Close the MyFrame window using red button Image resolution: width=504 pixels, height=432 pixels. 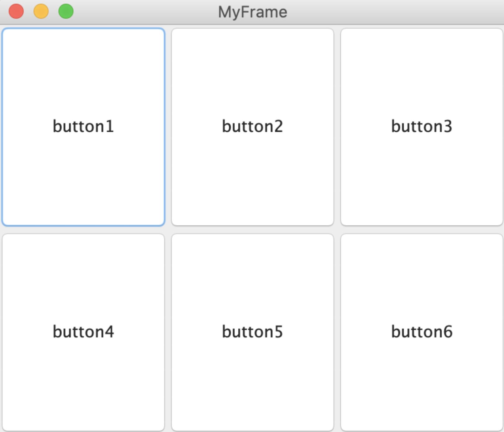[x=16, y=12]
